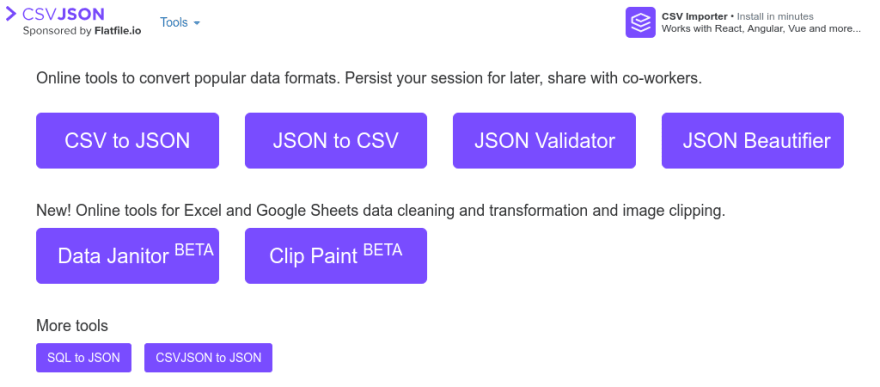
Task: Open the JSON to CSV tool
Action: [x=336, y=141]
